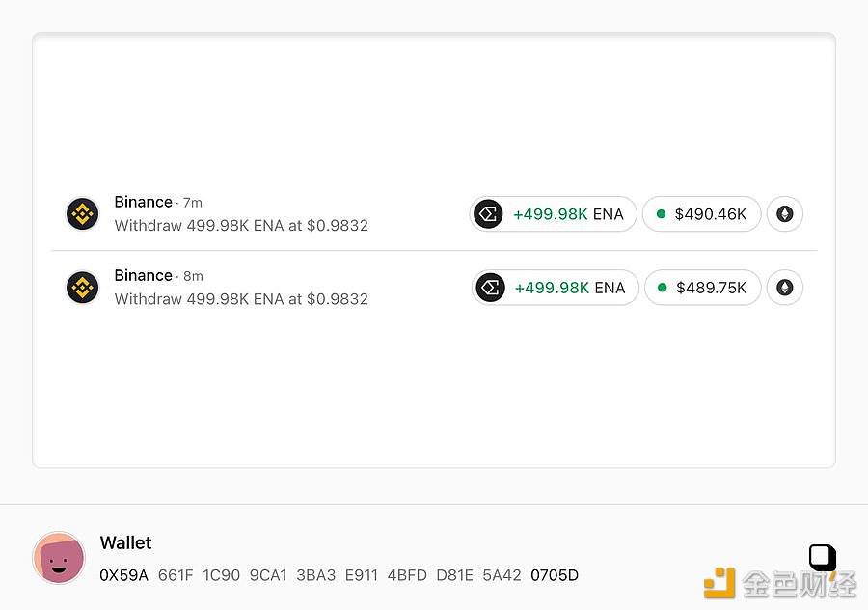Image resolution: width=868 pixels, height=610 pixels.
Task: Click the 7m transaction timestamp
Action: tap(192, 203)
